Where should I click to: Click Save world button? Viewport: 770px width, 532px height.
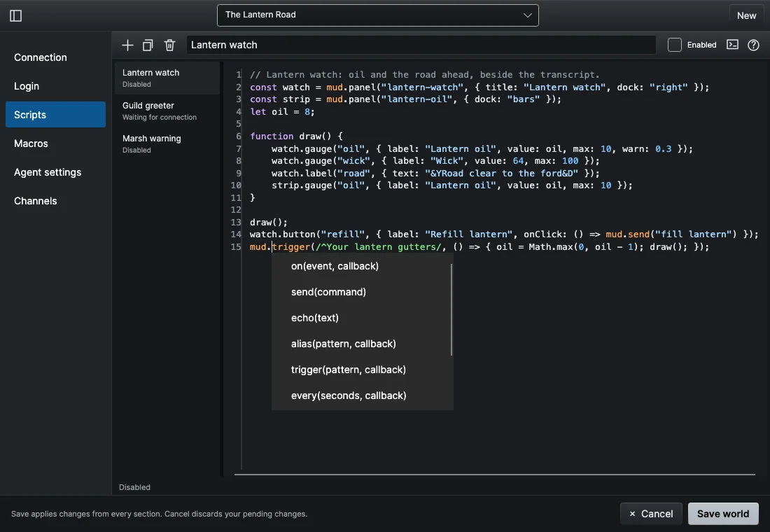tap(723, 513)
